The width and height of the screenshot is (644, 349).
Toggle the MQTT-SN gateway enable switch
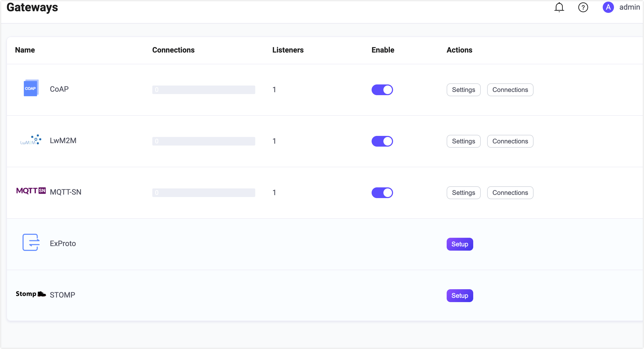(x=382, y=193)
